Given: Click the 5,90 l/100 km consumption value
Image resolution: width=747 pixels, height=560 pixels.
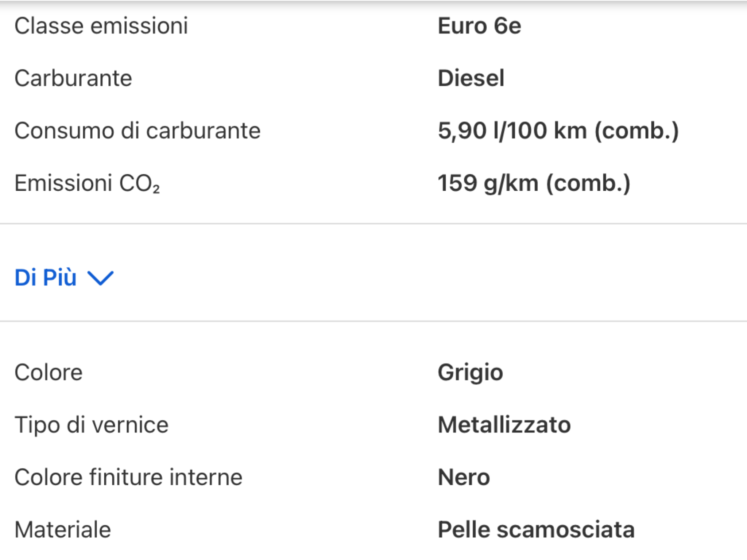Looking at the screenshot, I should pos(558,131).
